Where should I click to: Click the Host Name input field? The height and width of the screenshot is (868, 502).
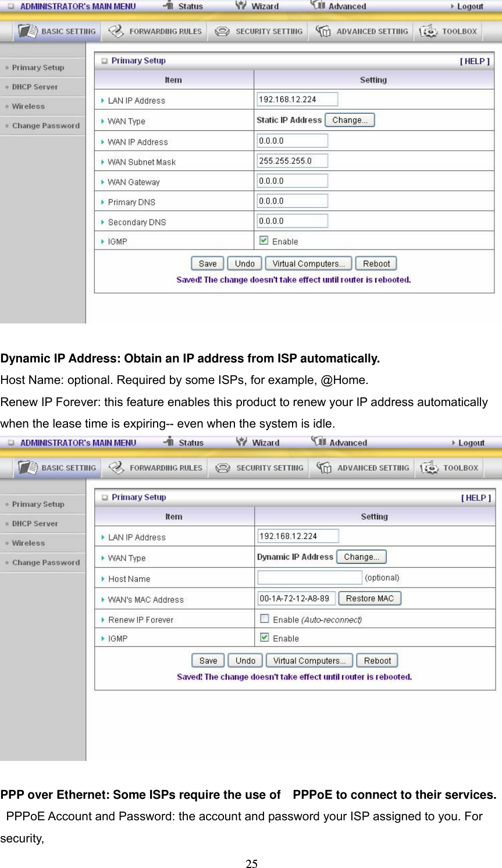(309, 577)
